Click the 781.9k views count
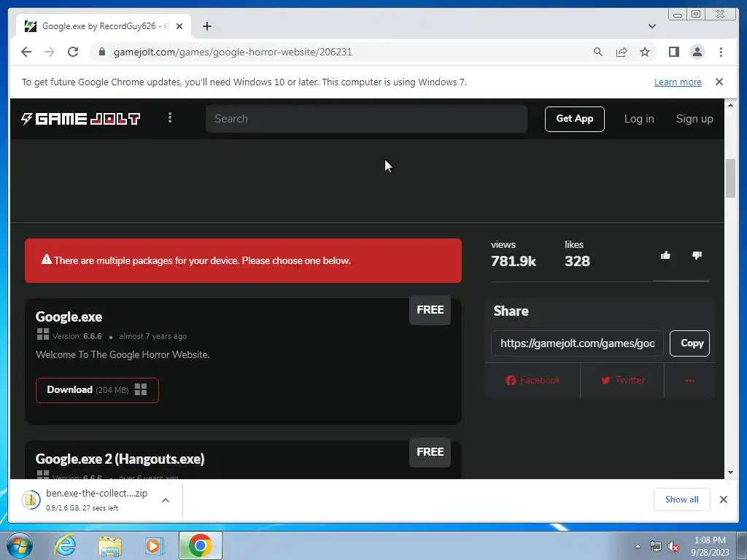 coord(513,262)
